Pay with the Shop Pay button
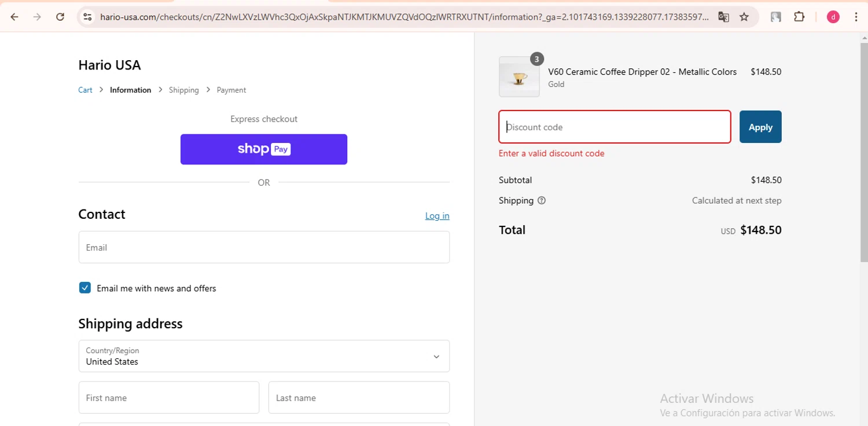This screenshot has height=426, width=868. coord(264,149)
